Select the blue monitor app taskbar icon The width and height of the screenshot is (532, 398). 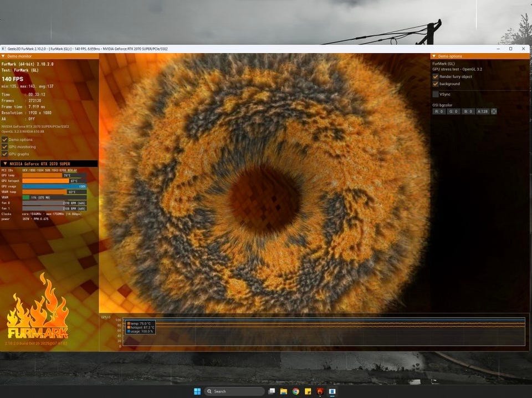click(x=332, y=391)
